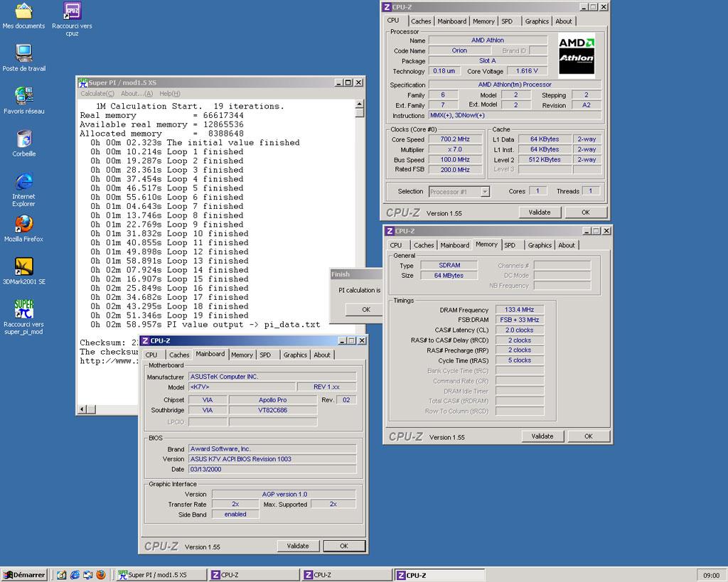Click the ASUSTeK Computer INC. manufacturer field

[x=272, y=377]
